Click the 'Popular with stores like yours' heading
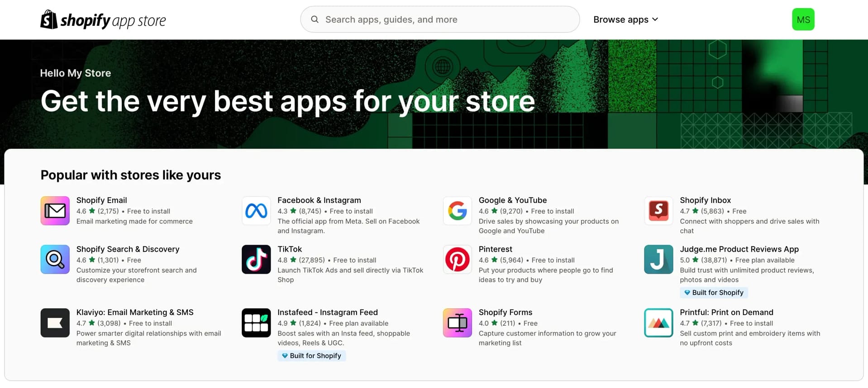868x388 pixels. point(131,175)
